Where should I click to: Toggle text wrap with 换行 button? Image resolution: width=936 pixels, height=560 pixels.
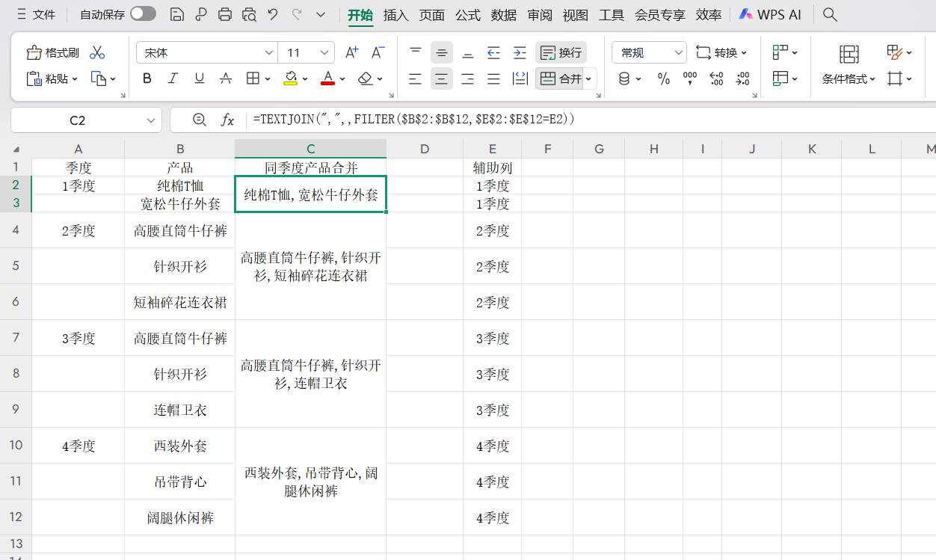coord(561,52)
